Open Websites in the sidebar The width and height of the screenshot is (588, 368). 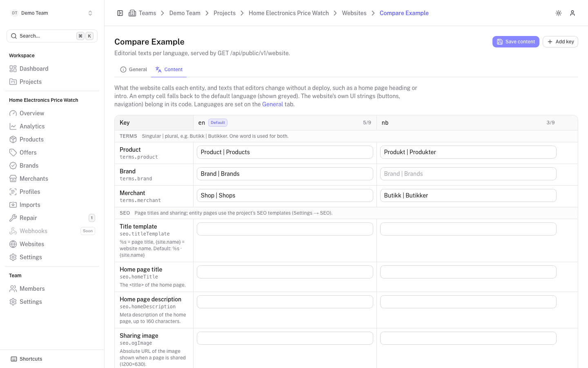(x=52, y=244)
